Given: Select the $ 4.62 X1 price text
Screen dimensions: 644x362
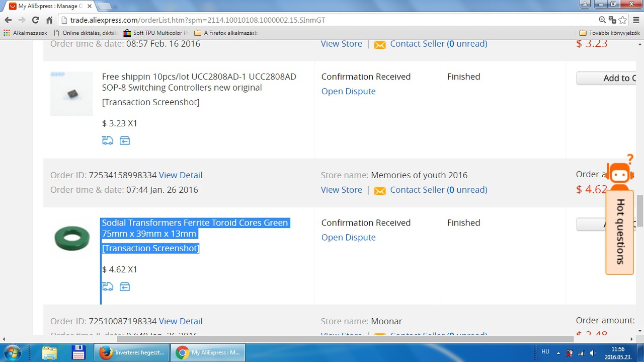Looking at the screenshot, I should coord(120,269).
